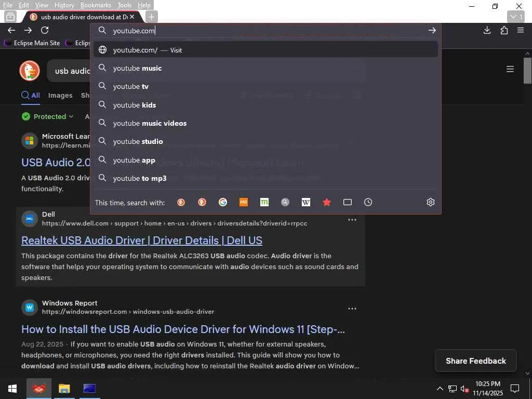Click the Share Feedback button
The image size is (532, 399).
click(476, 361)
